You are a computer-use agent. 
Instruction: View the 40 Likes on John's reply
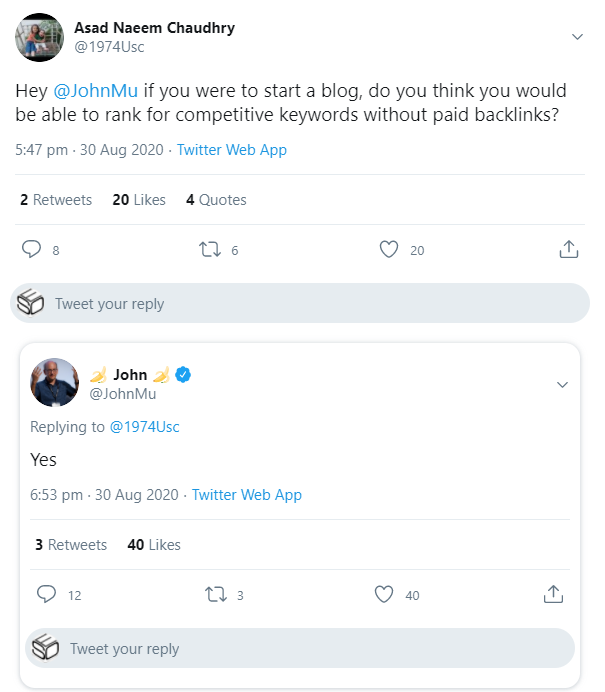tap(154, 545)
